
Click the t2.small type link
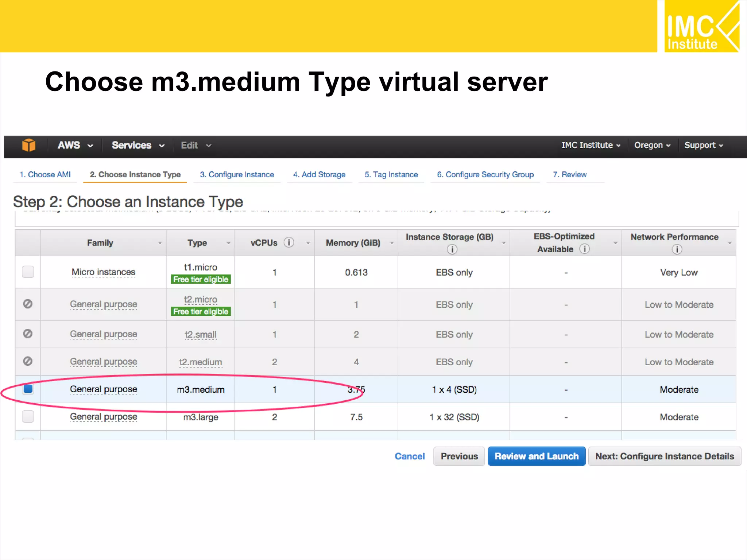pyautogui.click(x=201, y=334)
